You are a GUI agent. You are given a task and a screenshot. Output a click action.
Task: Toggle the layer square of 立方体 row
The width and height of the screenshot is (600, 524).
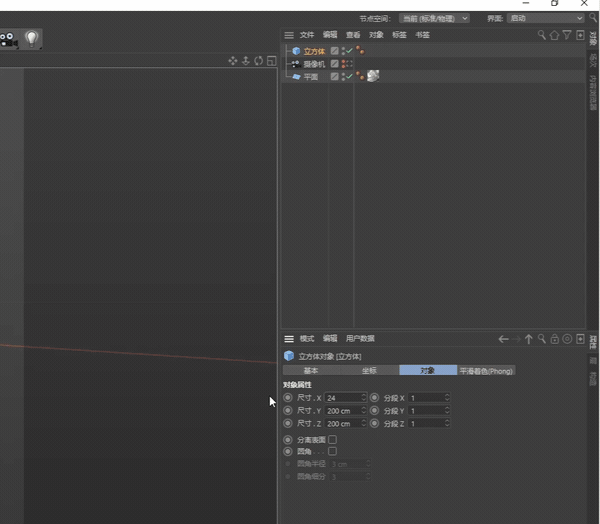pos(334,51)
